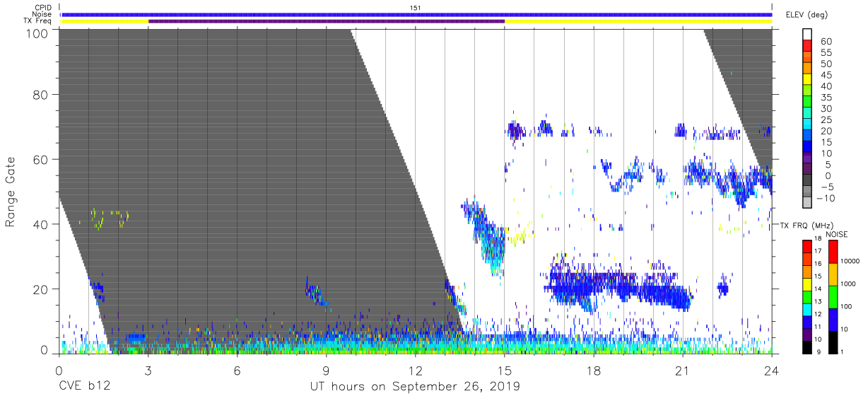Click x-axis tick label 6
The width and height of the screenshot is (868, 401).
[237, 370]
